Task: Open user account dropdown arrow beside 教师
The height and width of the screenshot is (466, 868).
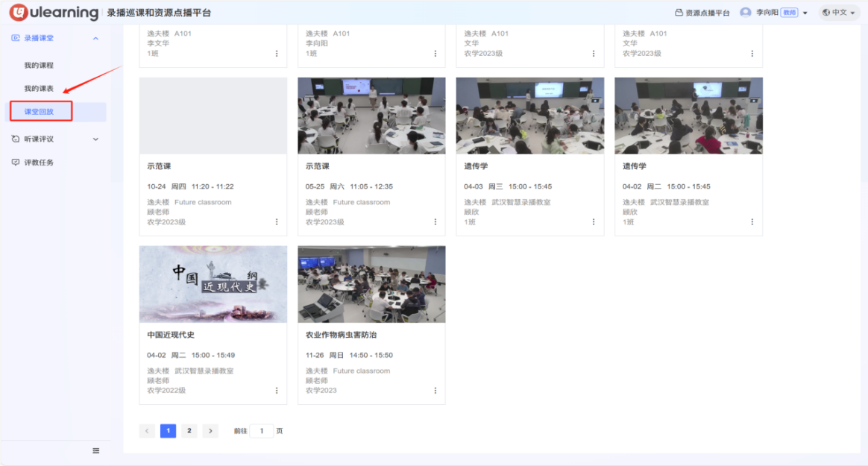Action: click(x=805, y=13)
